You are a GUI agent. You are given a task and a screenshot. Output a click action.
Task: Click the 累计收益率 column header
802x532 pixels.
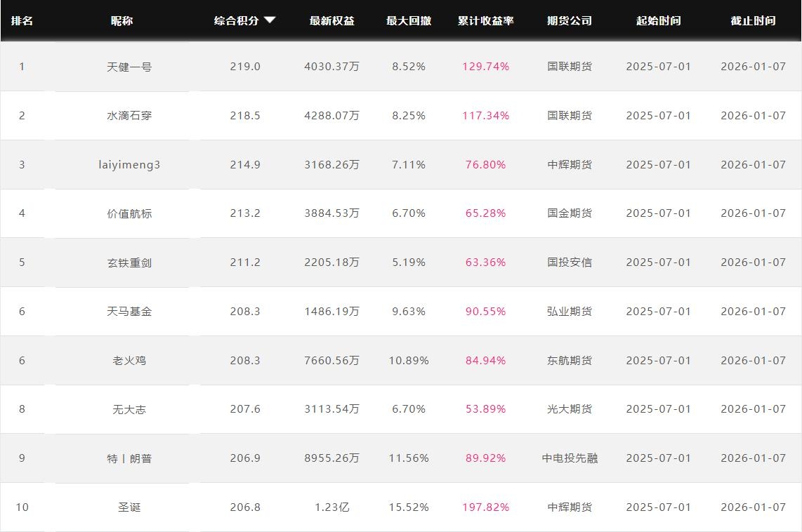point(485,21)
